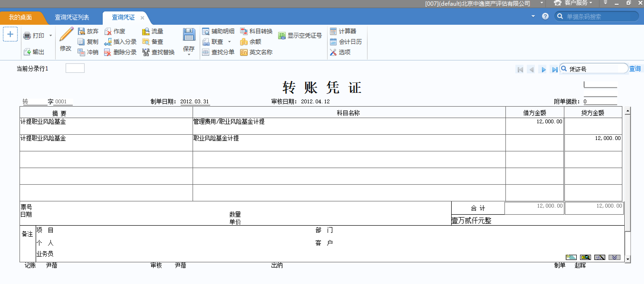Jump to the first voucher arrow

[520, 70]
